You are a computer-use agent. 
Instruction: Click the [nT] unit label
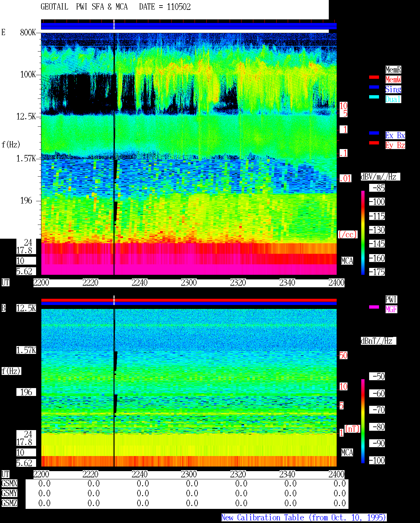[x=352, y=429]
